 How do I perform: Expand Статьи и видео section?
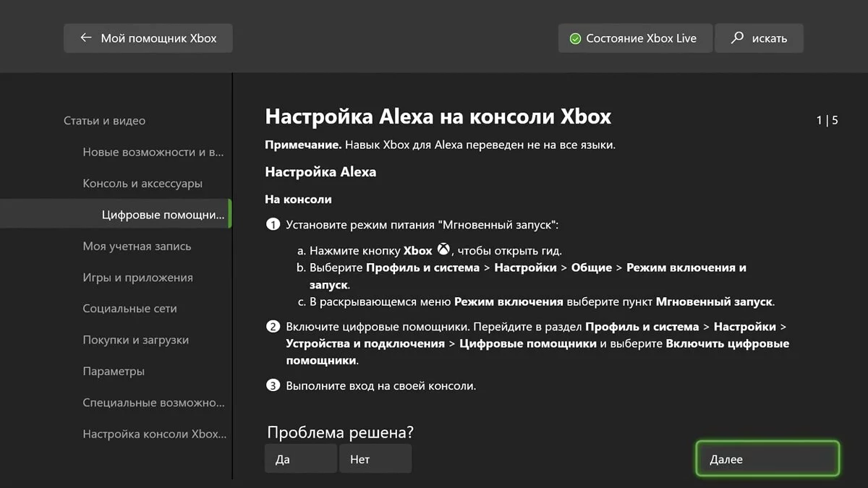(x=104, y=121)
